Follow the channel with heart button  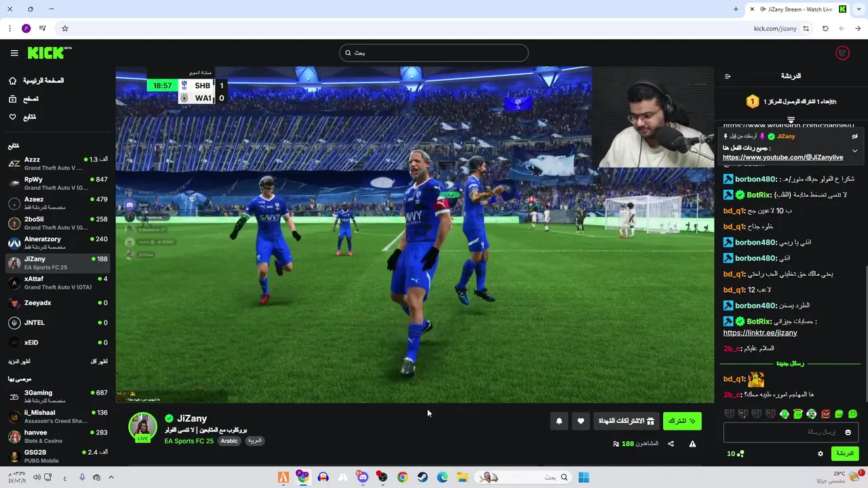(x=580, y=421)
